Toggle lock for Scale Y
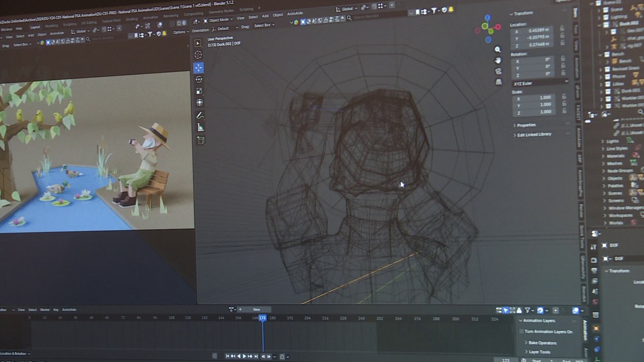Image resolution: width=644 pixels, height=362 pixels. pos(564,104)
